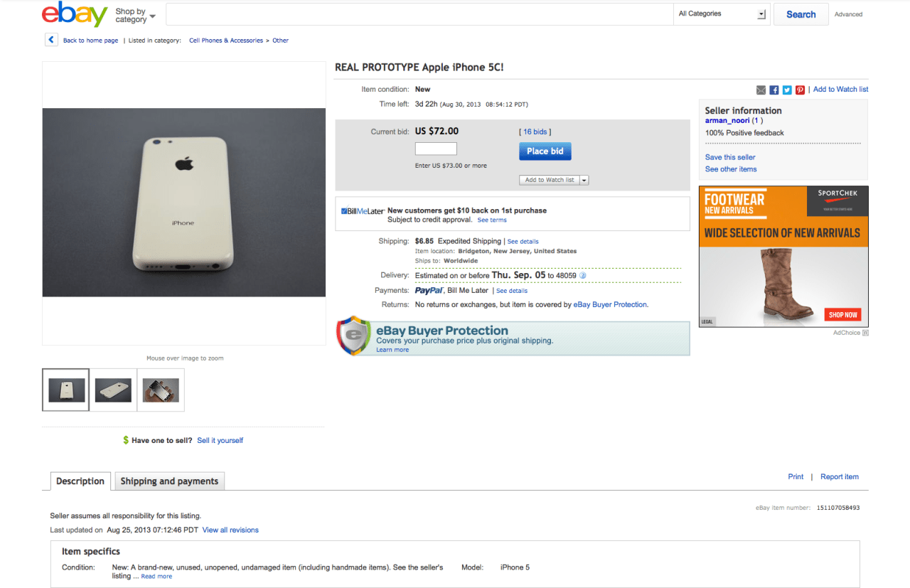Image resolution: width=910 pixels, height=588 pixels.
Task: Open the All Categories dropdown
Action: pyautogui.click(x=722, y=14)
